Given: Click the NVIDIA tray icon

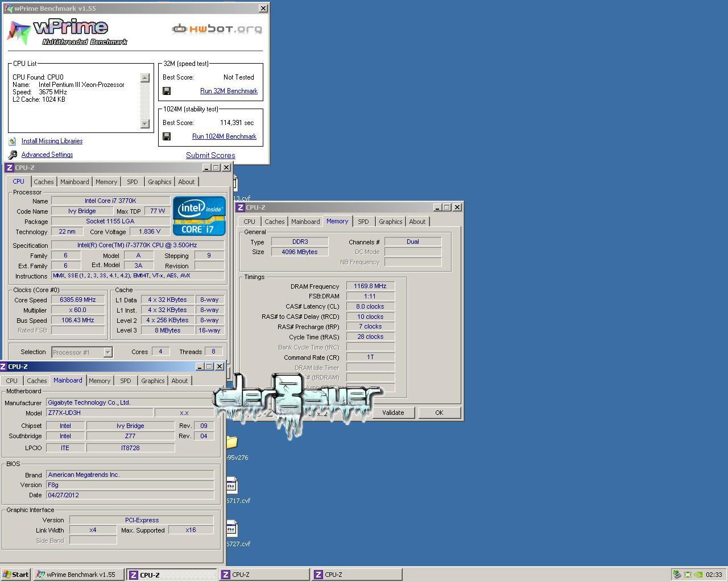Looking at the screenshot, I should 698,575.
